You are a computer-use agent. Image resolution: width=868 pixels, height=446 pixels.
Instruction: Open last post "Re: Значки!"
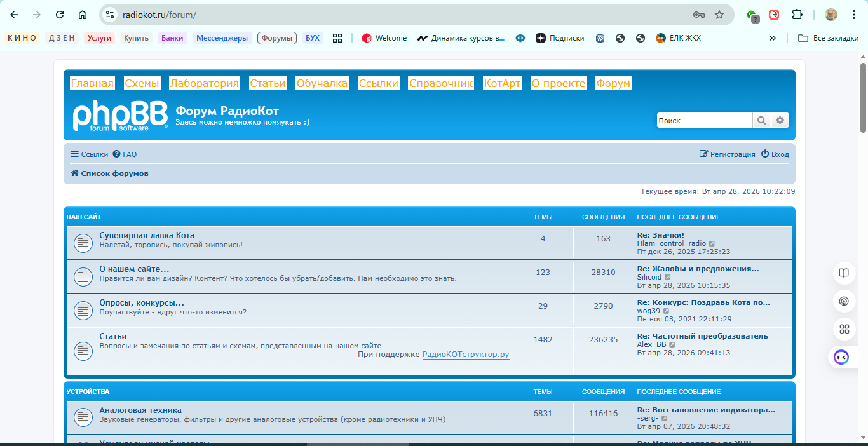(x=661, y=235)
